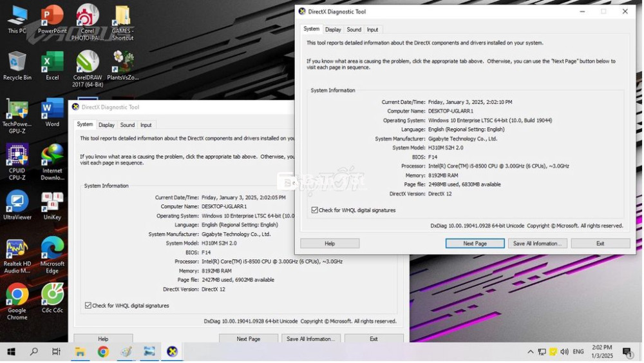Image resolution: width=644 pixels, height=363 pixels.
Task: Click Next Page in front DxDiag window
Action: (475, 244)
